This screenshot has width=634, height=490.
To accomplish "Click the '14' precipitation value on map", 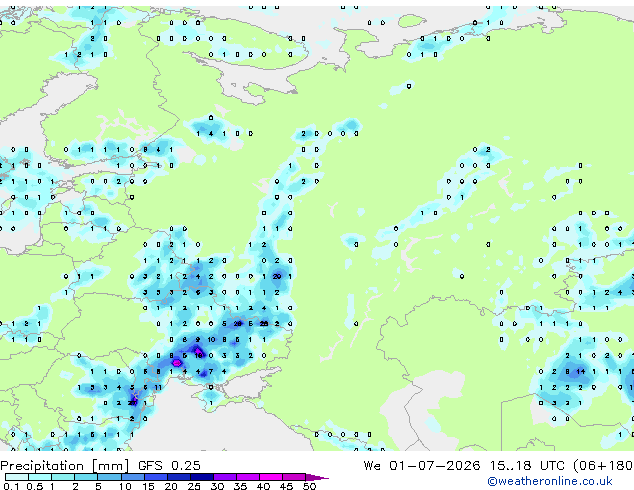I will [580, 371].
